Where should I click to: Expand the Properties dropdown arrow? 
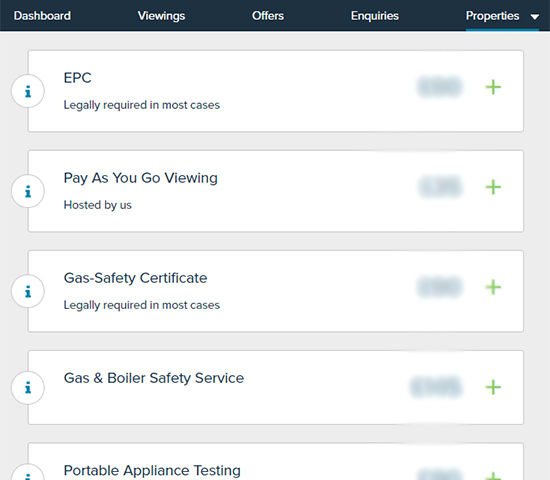(x=535, y=16)
